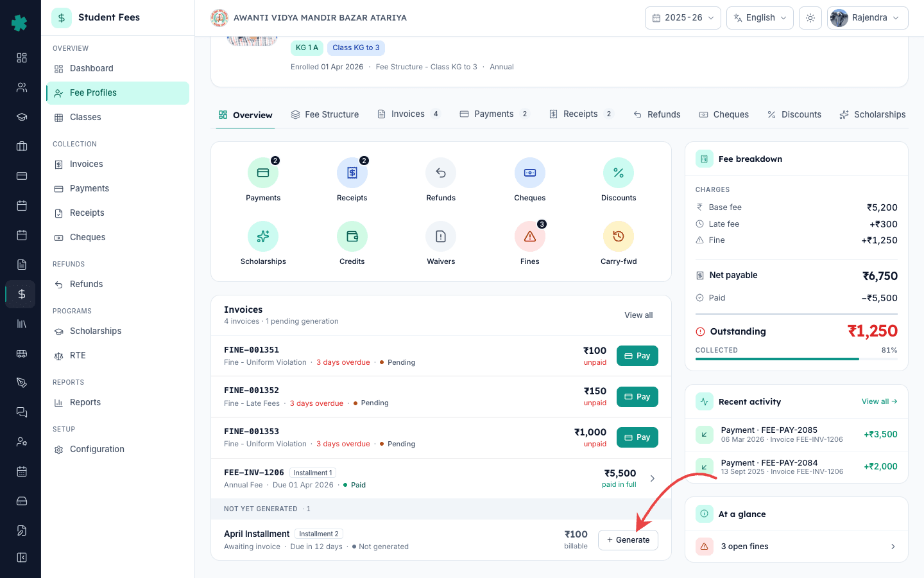
Task: Expand the FEE-INV-1206 invoice chevron
Action: [x=653, y=478]
